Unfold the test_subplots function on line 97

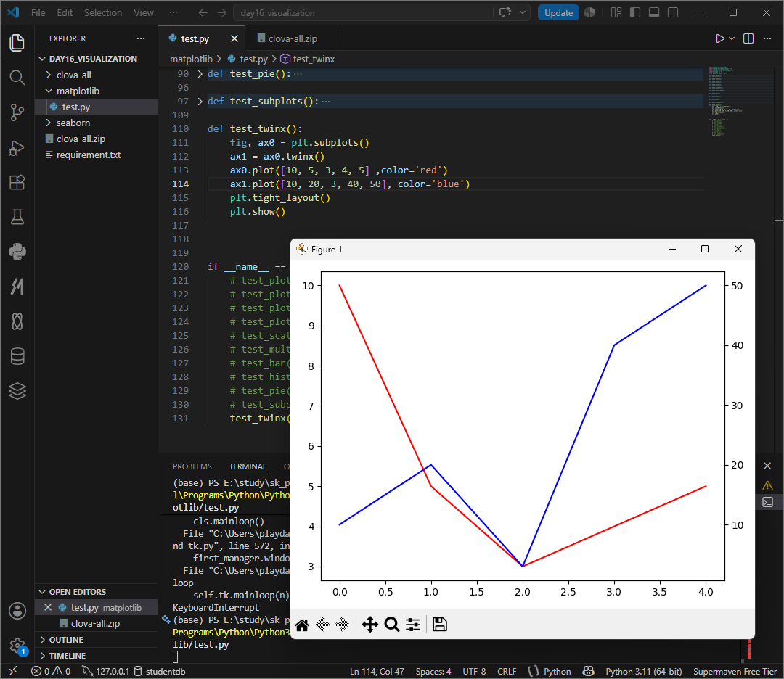click(x=200, y=102)
